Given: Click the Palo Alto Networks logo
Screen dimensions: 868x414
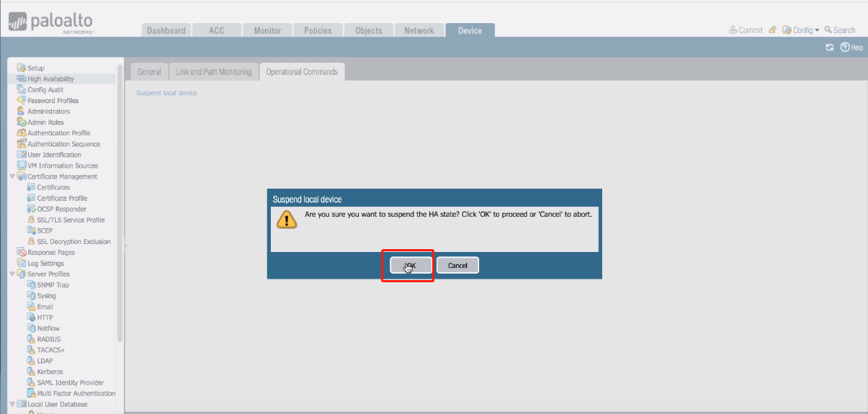Looking at the screenshot, I should tap(50, 23).
